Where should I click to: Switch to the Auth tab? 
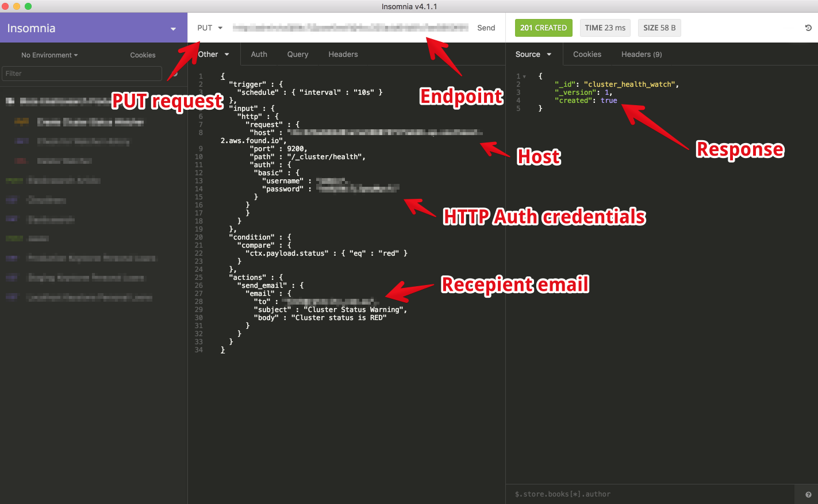point(259,54)
